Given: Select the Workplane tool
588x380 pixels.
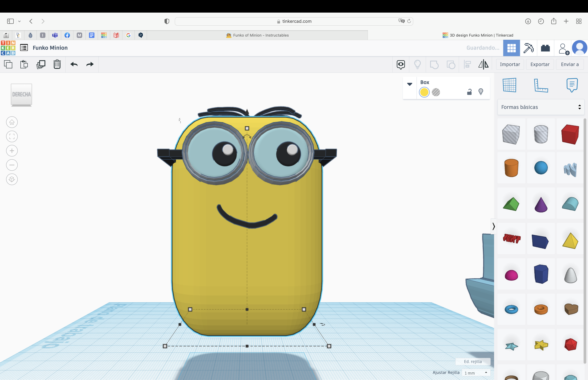Looking at the screenshot, I should pos(510,85).
